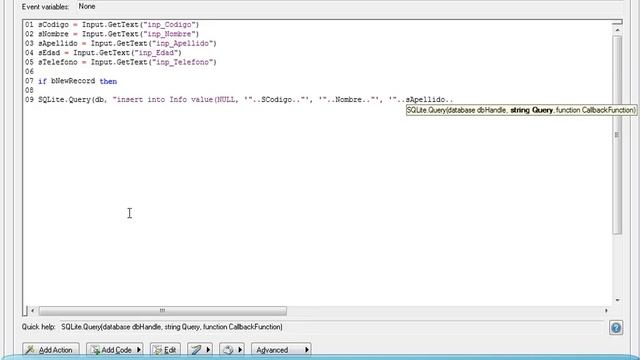Open the pencil tool dropdown button
Viewport: 640px width, 360px height.
200,350
